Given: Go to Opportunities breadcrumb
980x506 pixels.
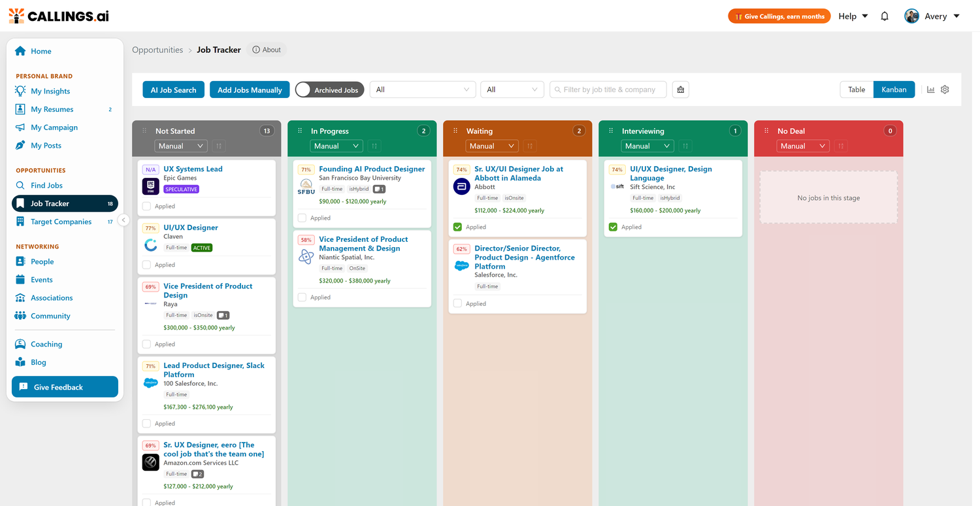Looking at the screenshot, I should coord(157,50).
